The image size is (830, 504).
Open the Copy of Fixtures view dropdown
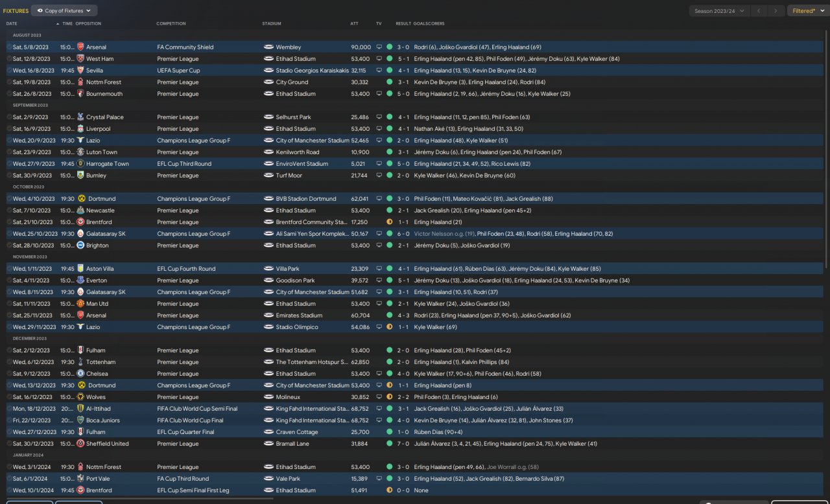(x=64, y=10)
